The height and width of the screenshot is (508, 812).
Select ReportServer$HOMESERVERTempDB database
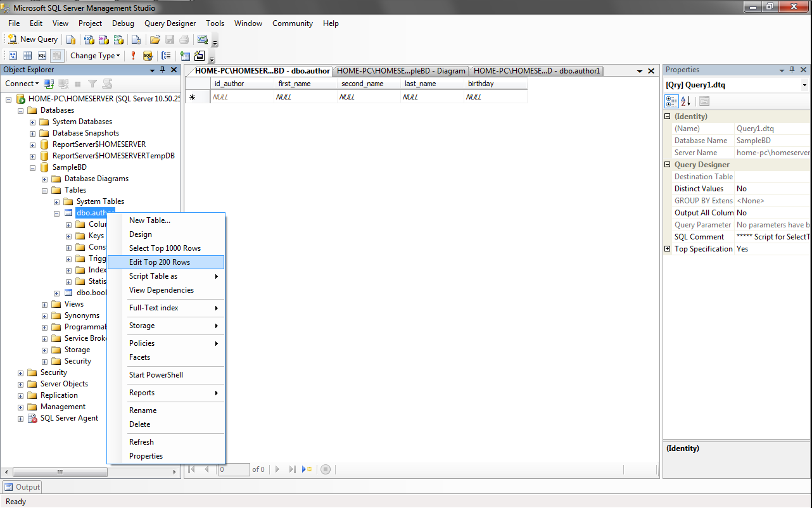[x=113, y=156]
